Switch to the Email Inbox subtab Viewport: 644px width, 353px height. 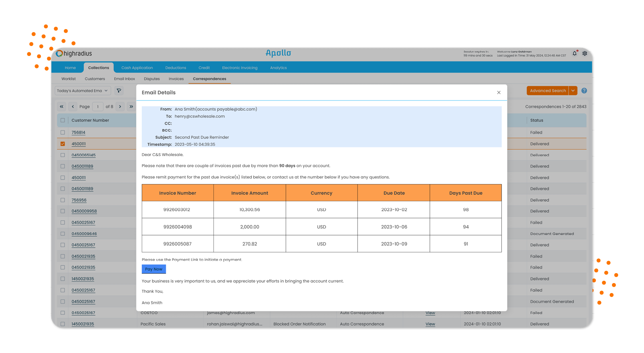coord(124,79)
